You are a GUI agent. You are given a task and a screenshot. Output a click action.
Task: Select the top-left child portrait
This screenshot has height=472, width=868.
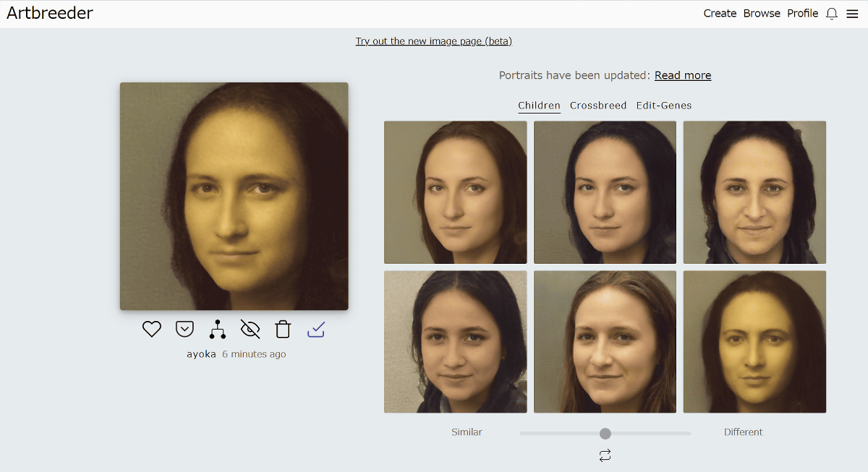456,192
